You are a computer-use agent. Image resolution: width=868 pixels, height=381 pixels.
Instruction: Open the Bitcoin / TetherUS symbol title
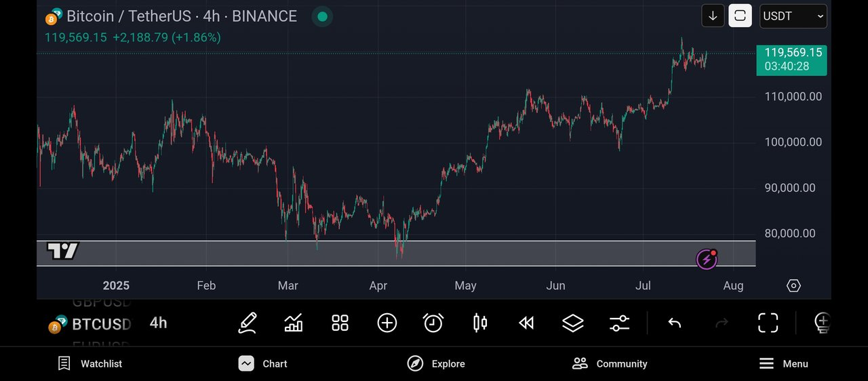[182, 16]
